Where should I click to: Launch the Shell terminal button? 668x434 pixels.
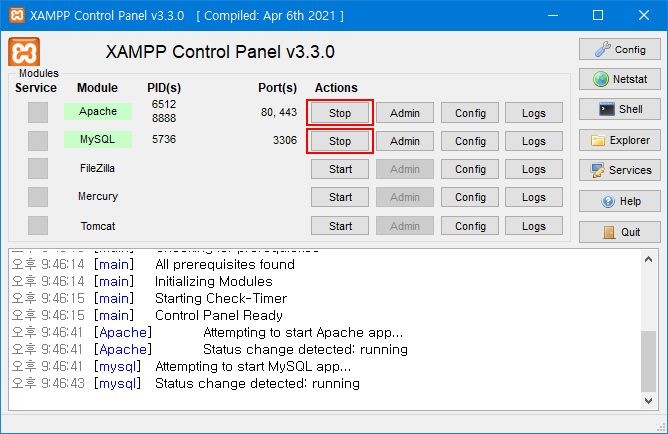[619, 109]
